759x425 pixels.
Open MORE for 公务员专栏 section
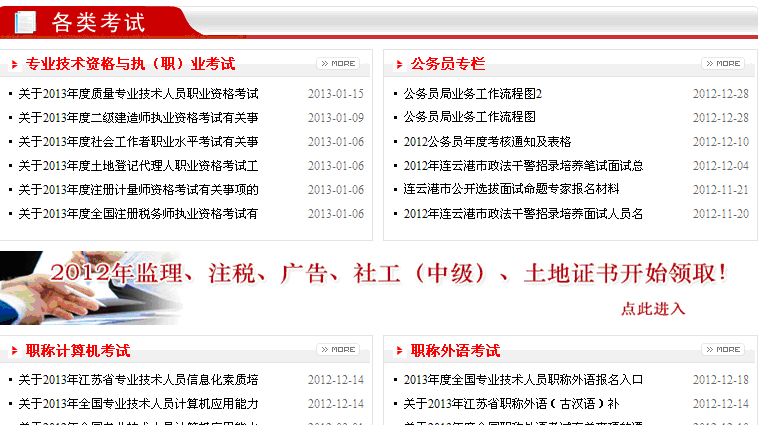coord(721,64)
